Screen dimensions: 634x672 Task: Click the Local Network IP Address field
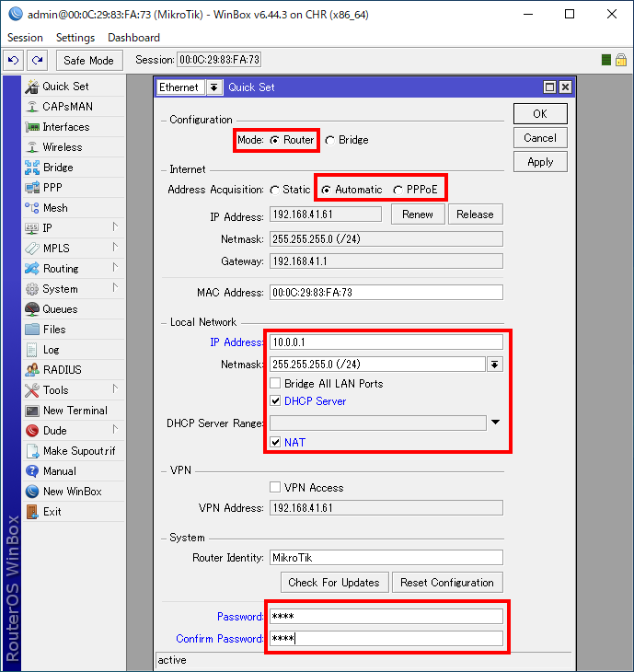pos(386,342)
